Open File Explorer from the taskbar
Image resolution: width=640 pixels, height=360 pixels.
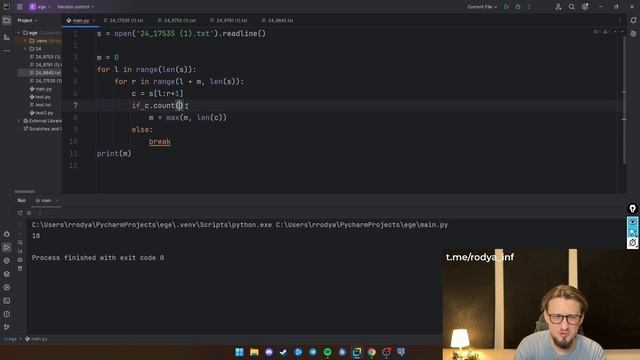pyautogui.click(x=254, y=352)
